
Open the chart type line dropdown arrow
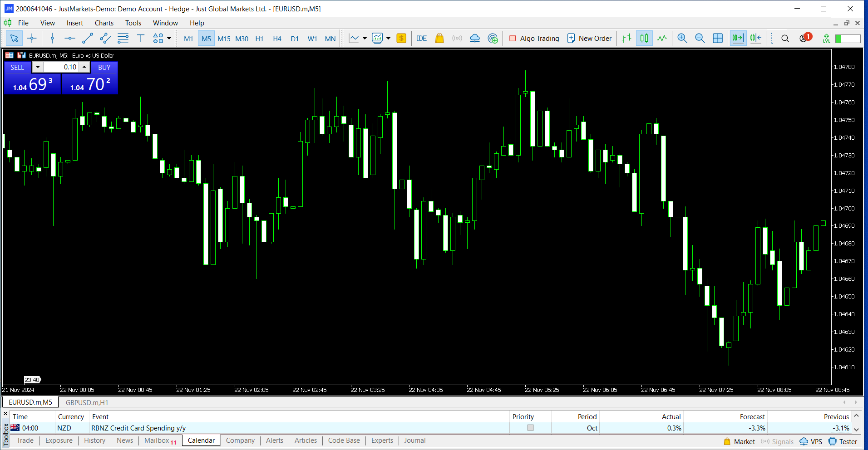(x=365, y=39)
